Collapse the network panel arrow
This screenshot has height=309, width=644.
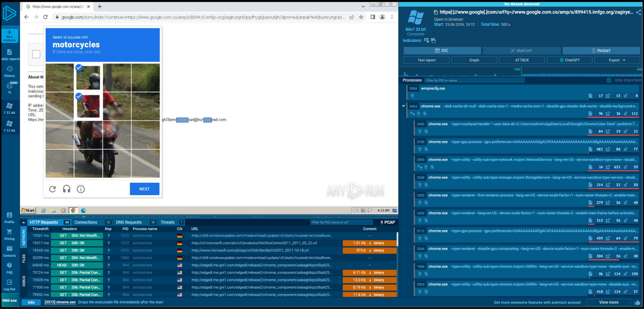click(x=23, y=222)
